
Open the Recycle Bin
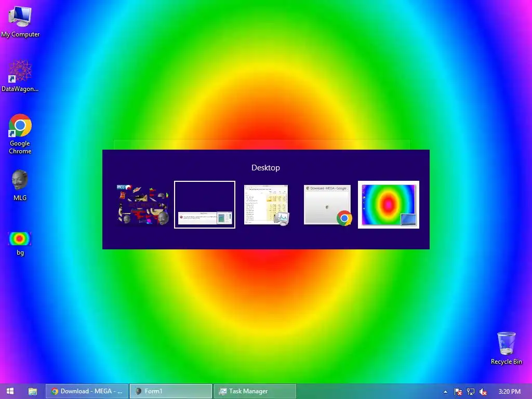pyautogui.click(x=506, y=349)
